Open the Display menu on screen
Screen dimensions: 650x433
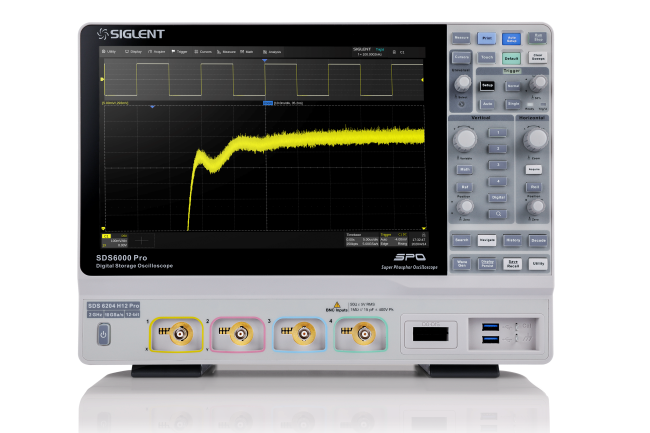click(134, 50)
